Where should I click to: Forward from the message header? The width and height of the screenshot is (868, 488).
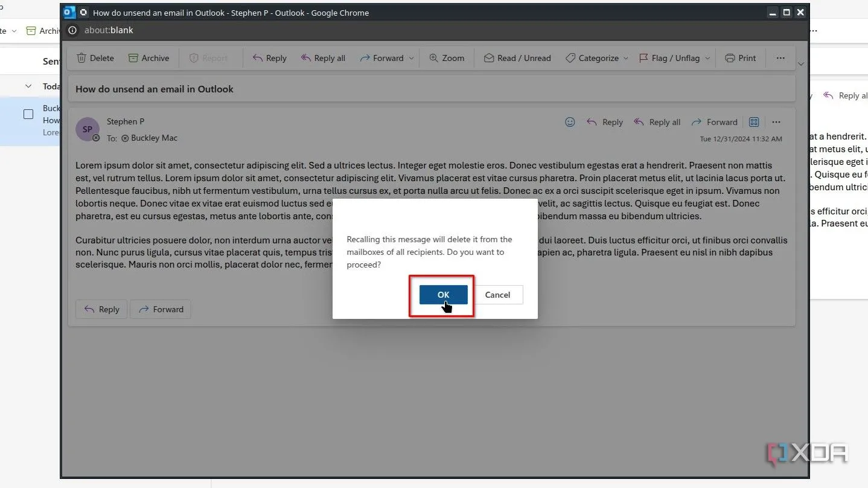coord(715,122)
